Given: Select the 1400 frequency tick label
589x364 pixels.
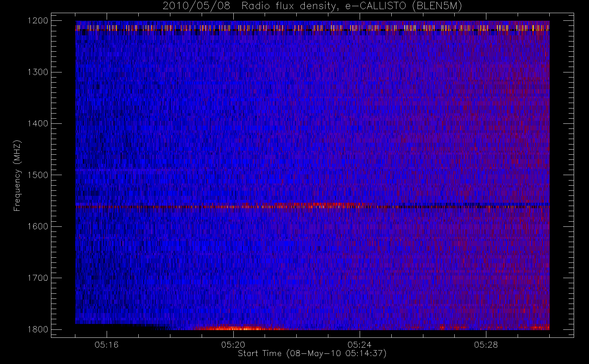Looking at the screenshot, I should (38, 124).
